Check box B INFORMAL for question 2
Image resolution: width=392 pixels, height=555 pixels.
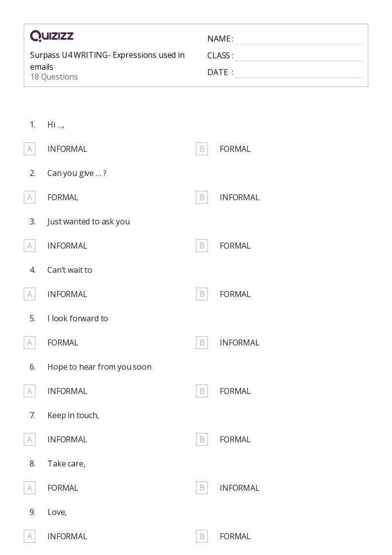click(202, 197)
